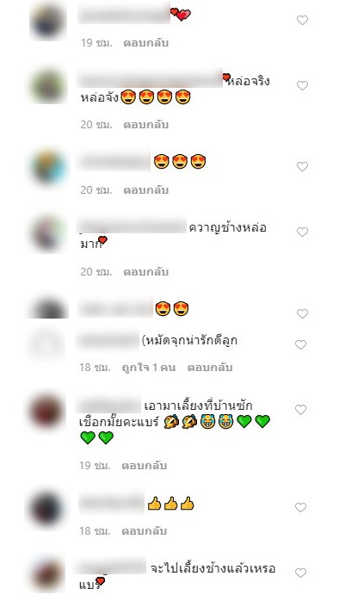364x607 pixels.
Task: Like the green hearts comment
Action: [300, 409]
